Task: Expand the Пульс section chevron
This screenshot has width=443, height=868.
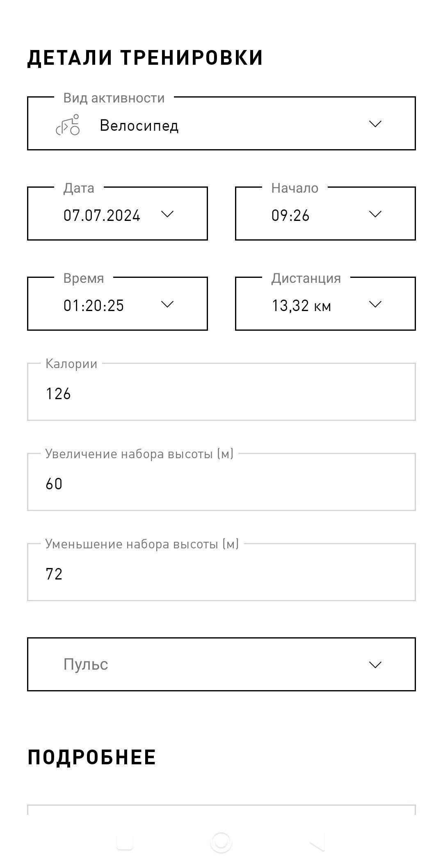Action: click(375, 665)
